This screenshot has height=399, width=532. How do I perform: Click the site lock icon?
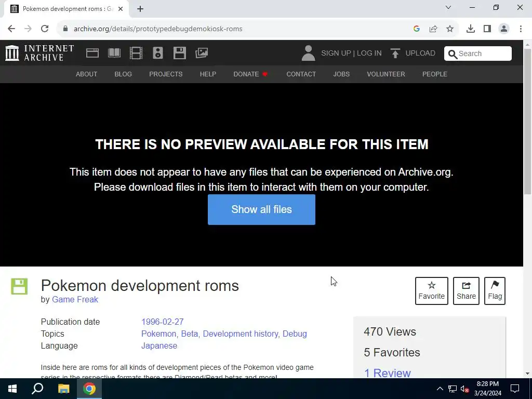point(65,29)
